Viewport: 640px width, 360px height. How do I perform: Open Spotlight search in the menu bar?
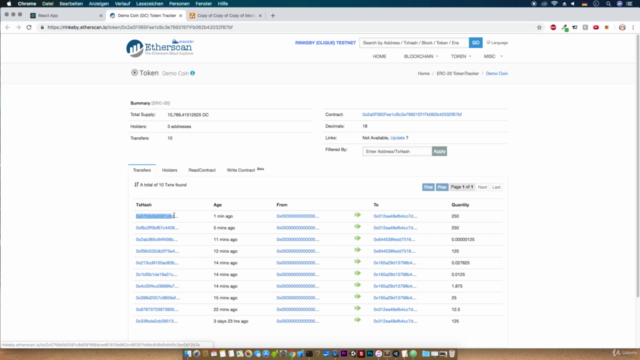point(608,4)
